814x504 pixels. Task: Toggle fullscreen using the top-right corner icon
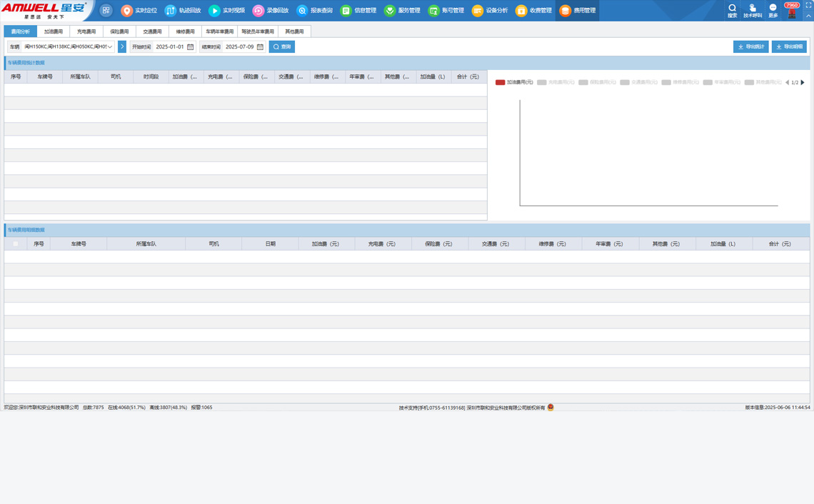coord(808,5)
